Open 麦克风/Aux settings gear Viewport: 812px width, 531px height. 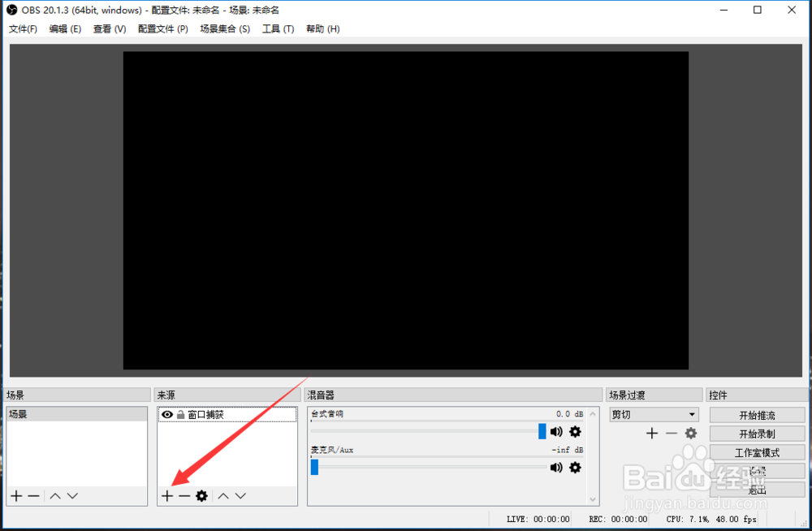click(575, 467)
